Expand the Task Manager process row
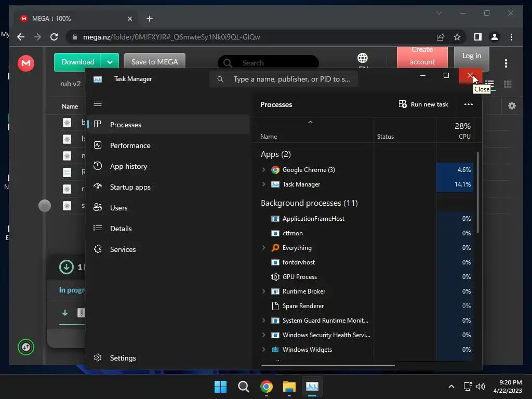Screen dimensions: 532x399 pyautogui.click(x=263, y=184)
